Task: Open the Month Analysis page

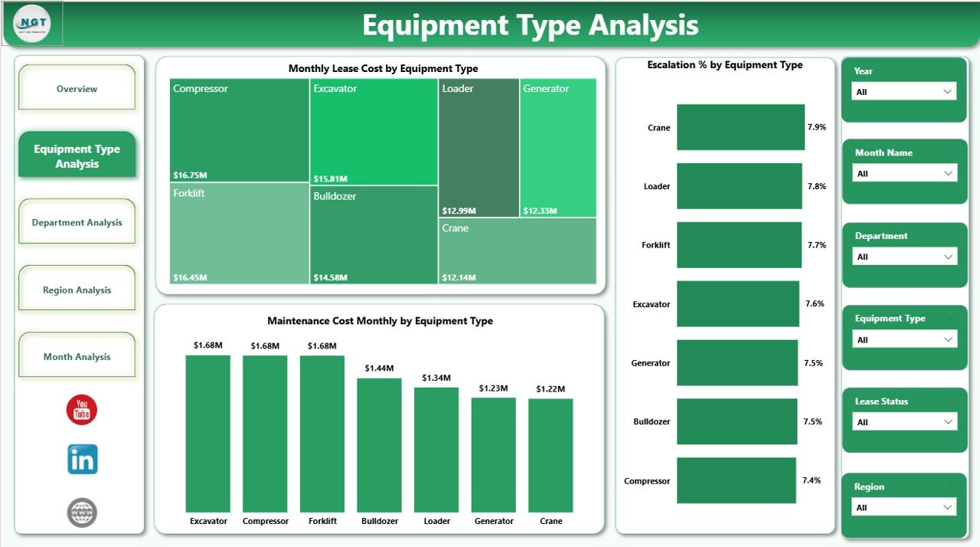Action: [x=77, y=355]
